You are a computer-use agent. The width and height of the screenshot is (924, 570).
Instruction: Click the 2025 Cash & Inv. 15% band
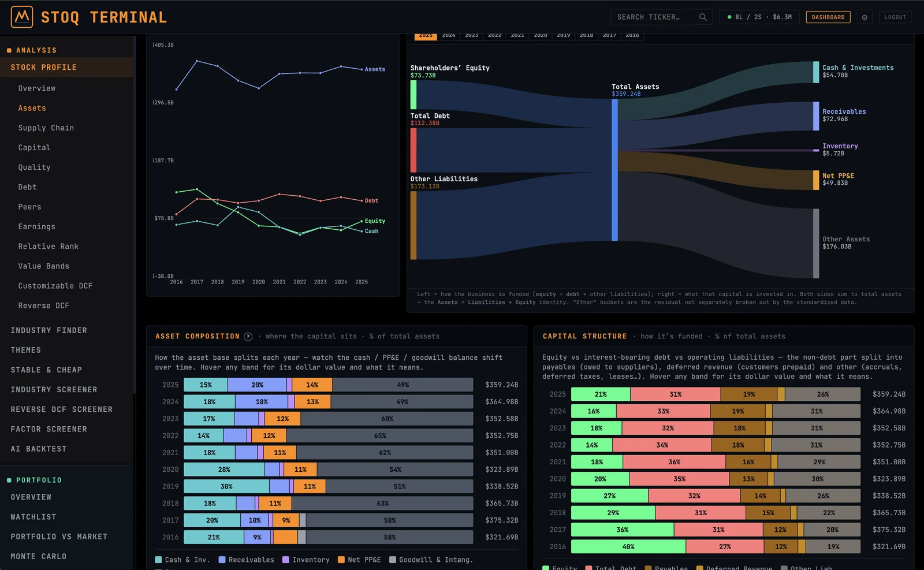[x=206, y=385]
